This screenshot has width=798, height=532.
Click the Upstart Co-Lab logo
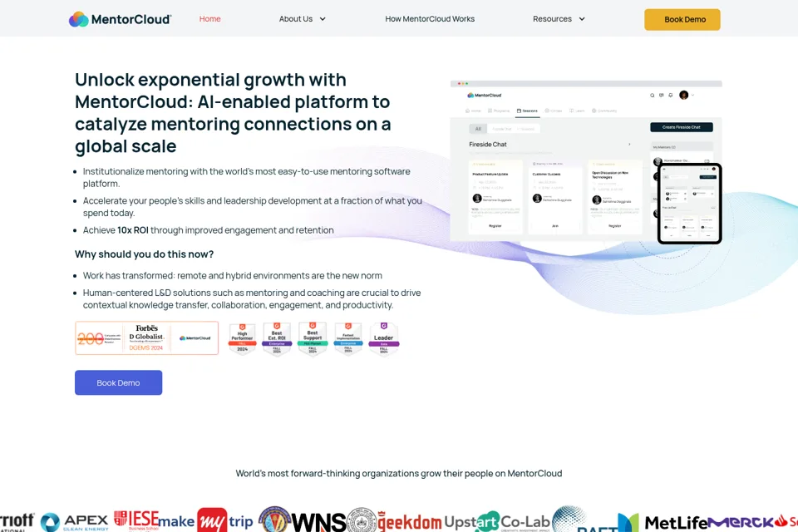tap(497, 522)
